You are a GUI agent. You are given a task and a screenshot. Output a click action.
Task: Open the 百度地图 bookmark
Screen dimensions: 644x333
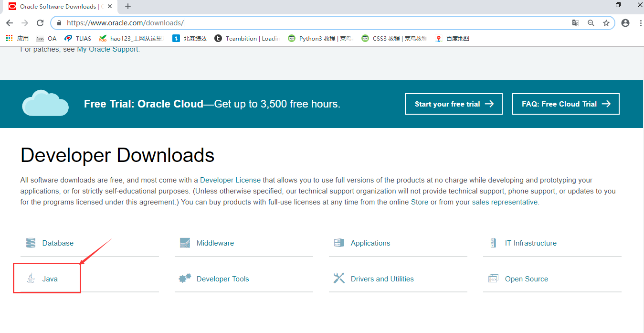pyautogui.click(x=452, y=38)
